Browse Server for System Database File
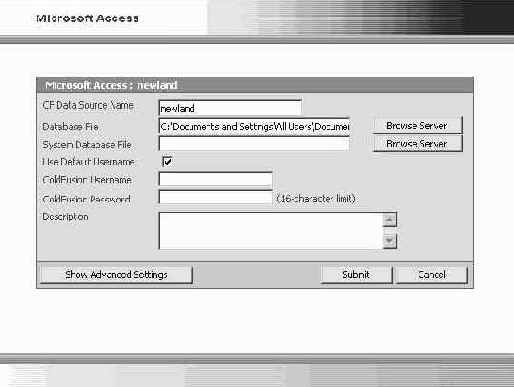Screen dimensions: 514x387 click(417, 144)
